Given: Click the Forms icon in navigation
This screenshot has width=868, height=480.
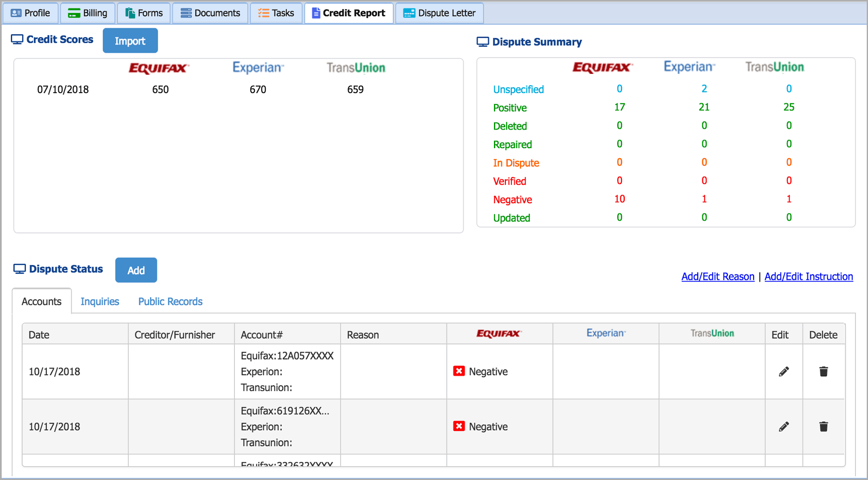Looking at the screenshot, I should point(130,13).
